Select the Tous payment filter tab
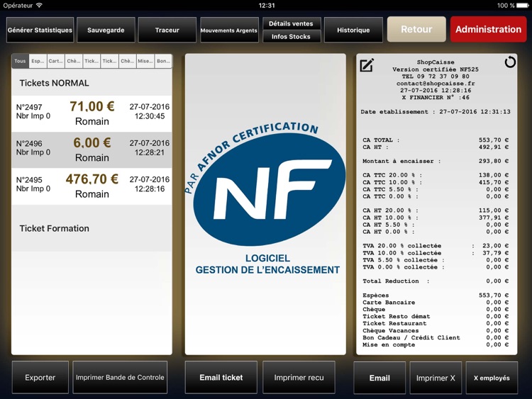Screen dimensions: 532x399 coord(20,61)
